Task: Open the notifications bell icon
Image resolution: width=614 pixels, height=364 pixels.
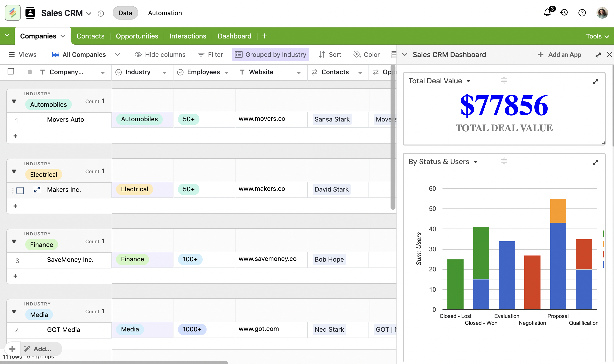Action: point(547,13)
